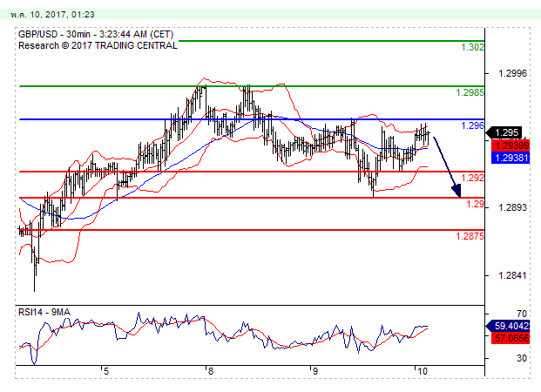Select the 'RSI14 - 9MA' indicator label
This screenshot has height=392, width=541.
[x=44, y=312]
